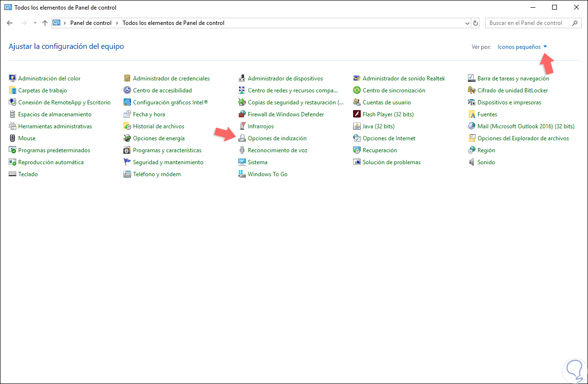
Task: Open the Fecha y hora icon
Action: pos(127,114)
